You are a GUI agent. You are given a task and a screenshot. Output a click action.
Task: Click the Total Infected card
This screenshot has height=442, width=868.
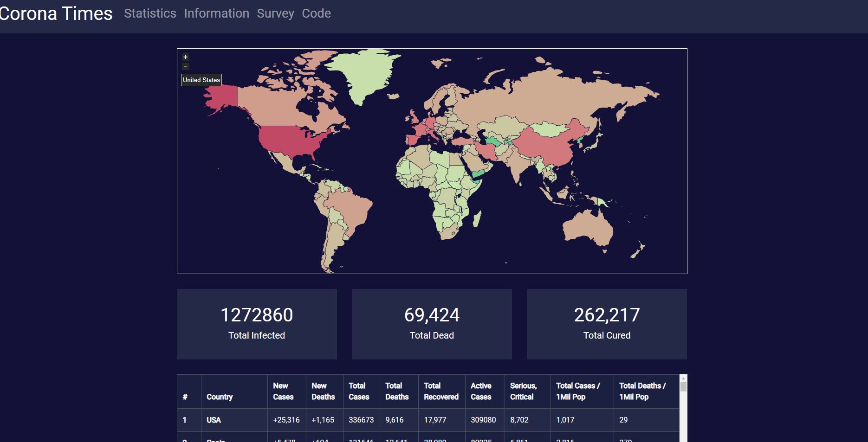pyautogui.click(x=257, y=324)
